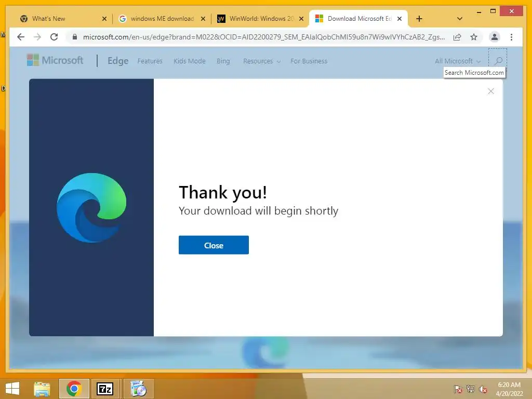
Task: Open the disc installer taskbar icon
Action: [x=138, y=389]
